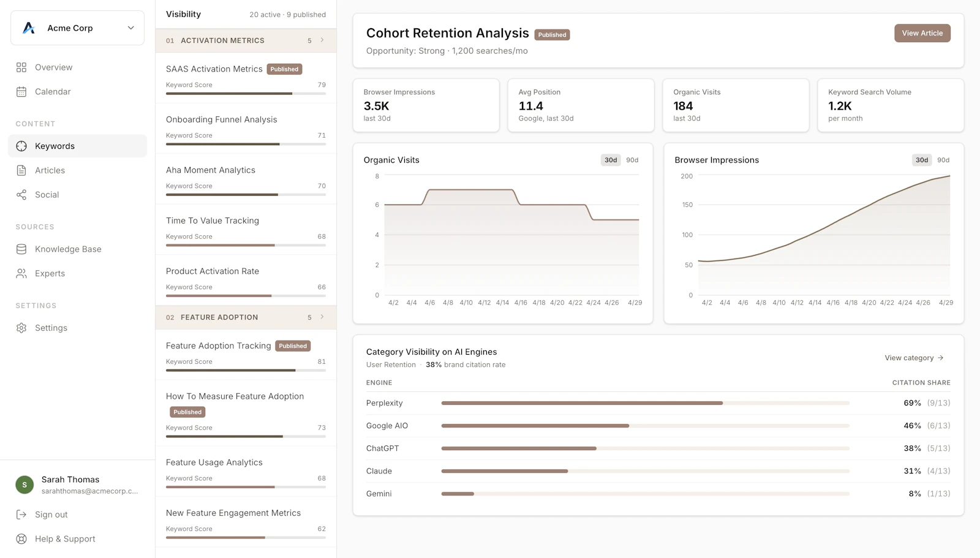
Task: Switch Browser Impressions chart to 90d
Action: coord(943,160)
